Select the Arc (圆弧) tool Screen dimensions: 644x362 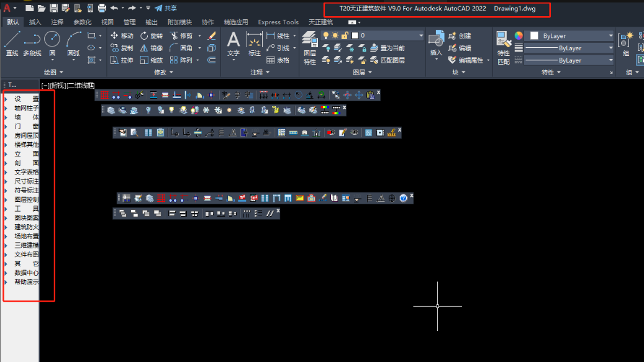(x=73, y=44)
